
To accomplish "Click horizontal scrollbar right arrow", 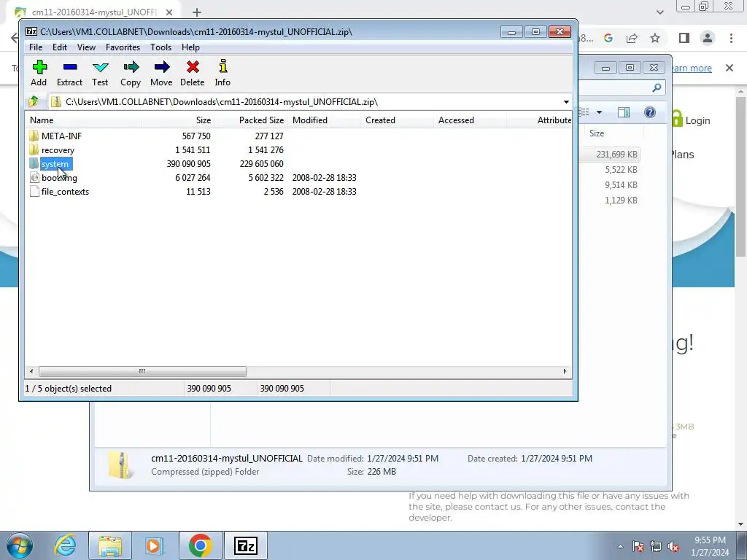I will [x=565, y=371].
